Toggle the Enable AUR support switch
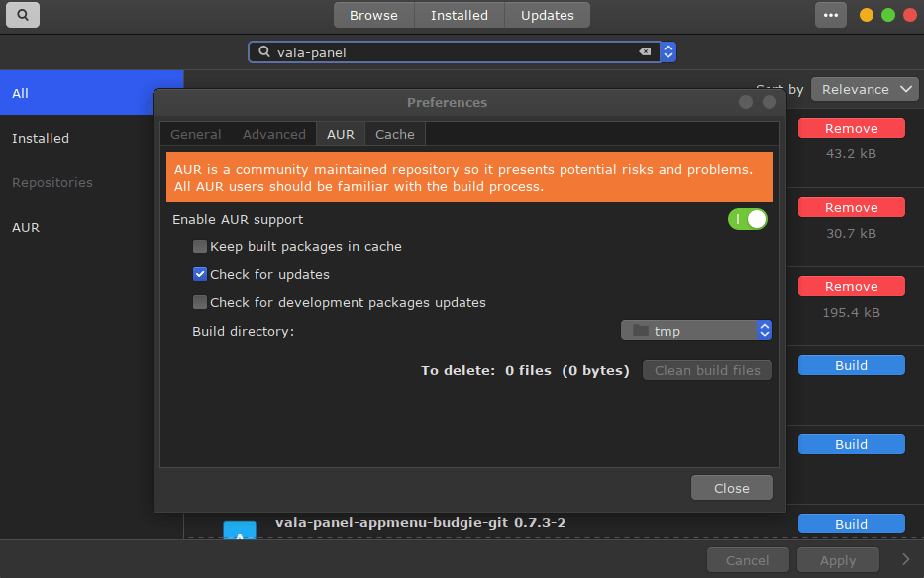Image resolution: width=924 pixels, height=578 pixels. click(x=748, y=219)
